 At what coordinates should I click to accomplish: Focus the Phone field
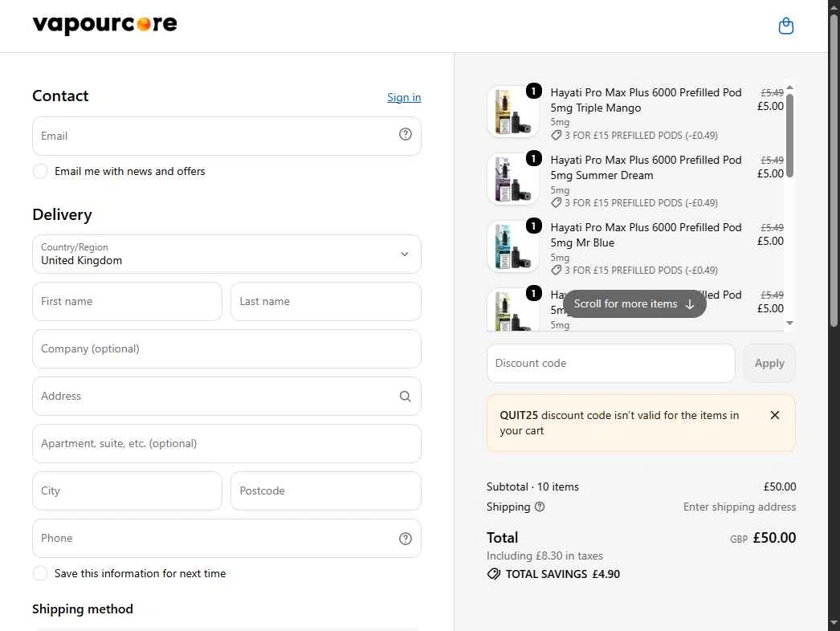[226, 539]
